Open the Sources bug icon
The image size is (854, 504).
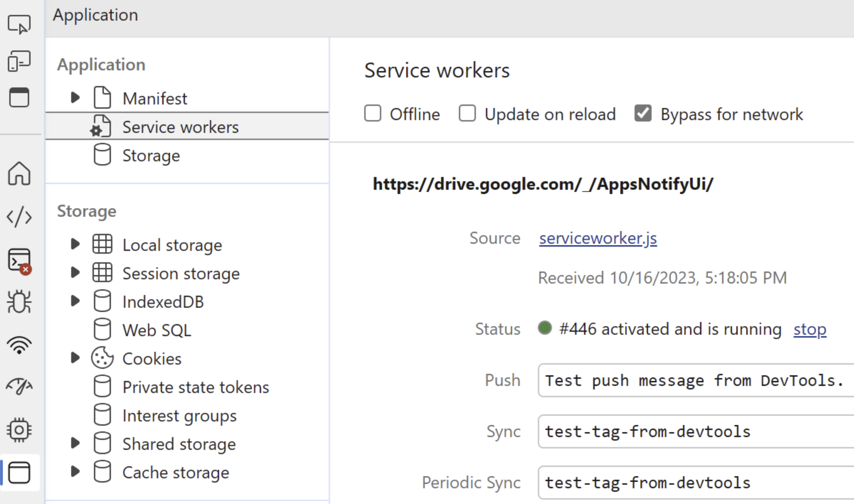click(x=19, y=302)
